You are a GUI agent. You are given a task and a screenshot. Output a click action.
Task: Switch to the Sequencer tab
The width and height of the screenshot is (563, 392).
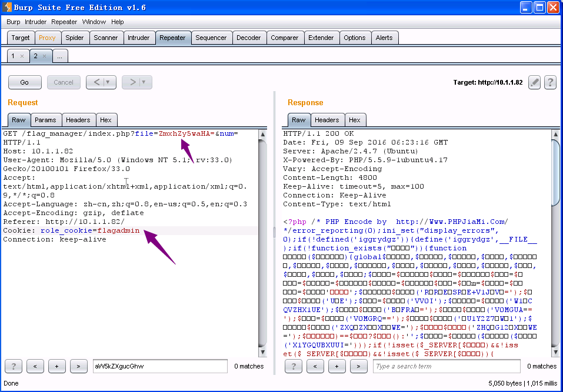pos(211,38)
